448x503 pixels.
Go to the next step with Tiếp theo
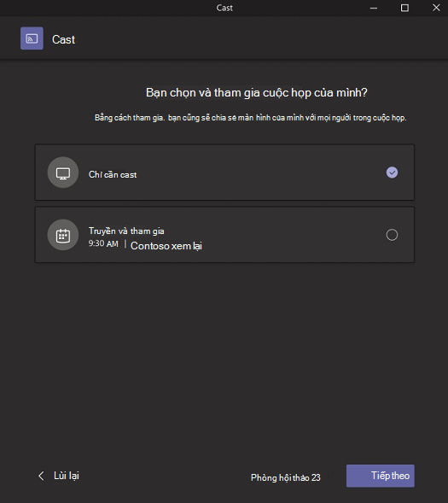380,476
